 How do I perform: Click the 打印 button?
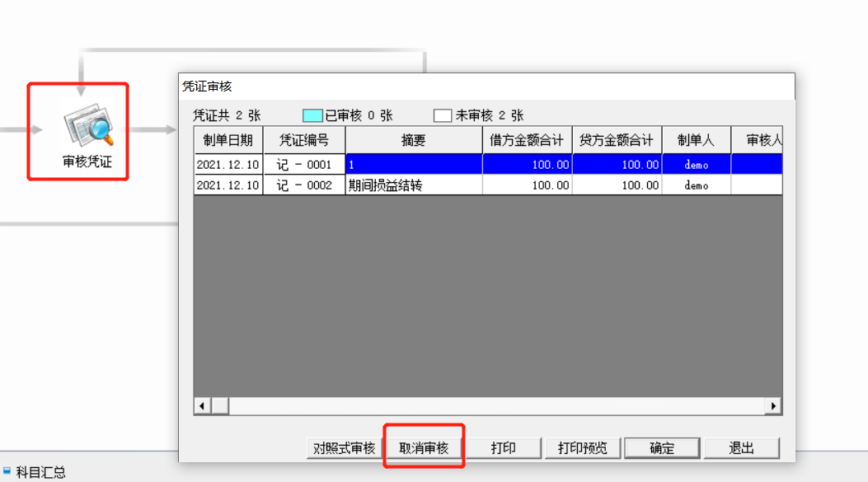click(503, 447)
